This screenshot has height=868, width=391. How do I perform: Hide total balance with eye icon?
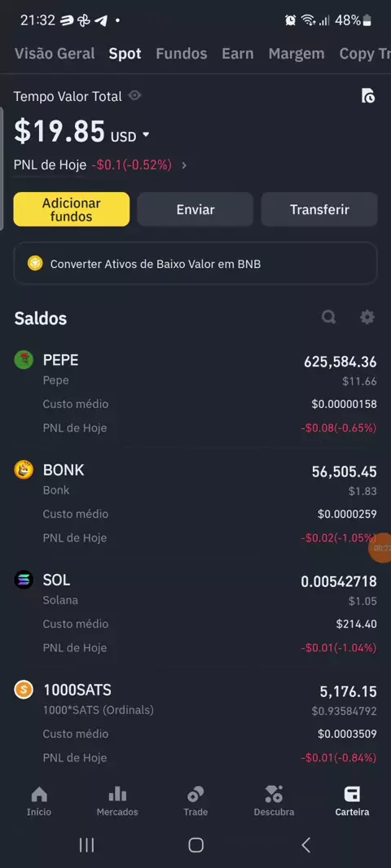[x=134, y=96]
